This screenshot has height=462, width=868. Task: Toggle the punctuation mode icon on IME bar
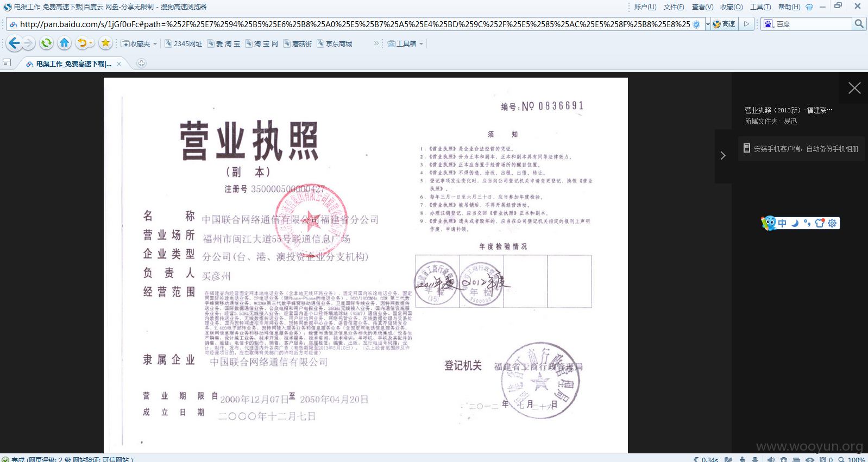click(x=807, y=223)
